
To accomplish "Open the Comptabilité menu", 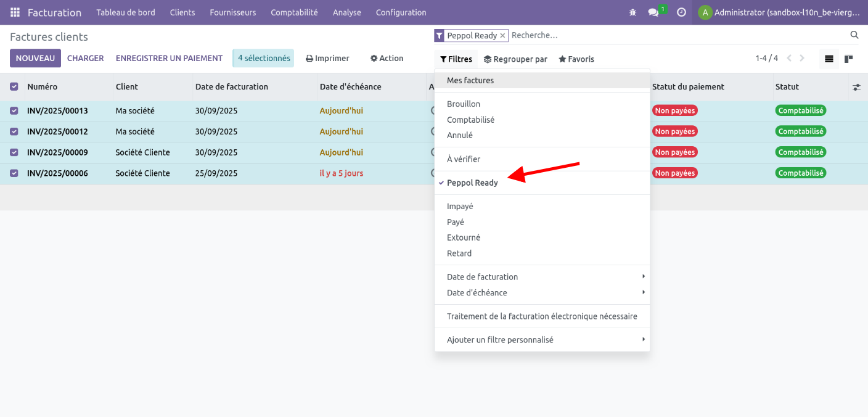I will (294, 12).
